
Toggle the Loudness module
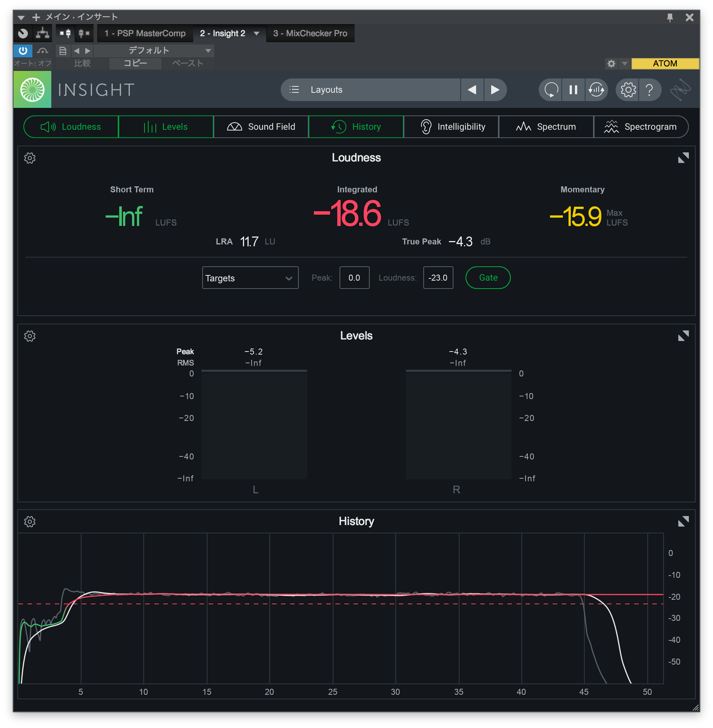[71, 127]
